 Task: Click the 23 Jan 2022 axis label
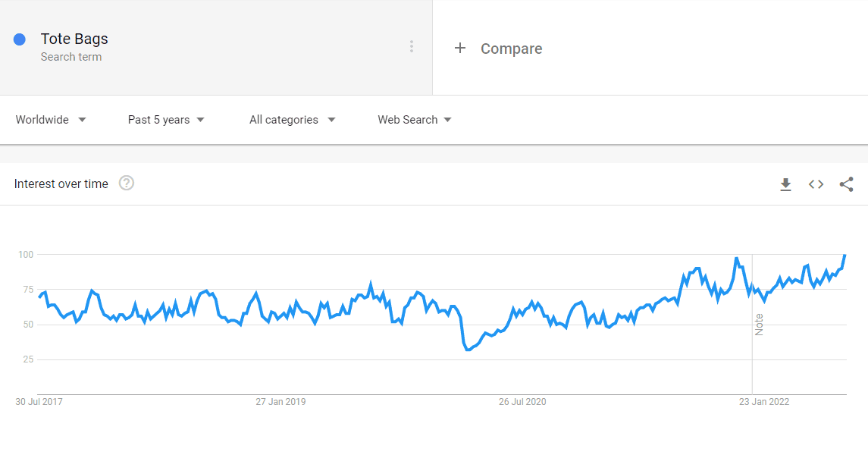coord(764,402)
